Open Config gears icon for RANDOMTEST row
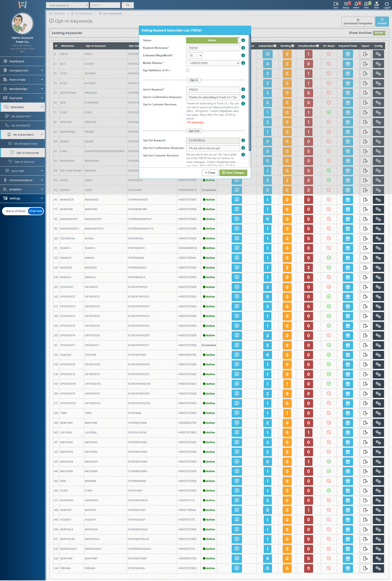392x581 pixels. pyautogui.click(x=378, y=219)
